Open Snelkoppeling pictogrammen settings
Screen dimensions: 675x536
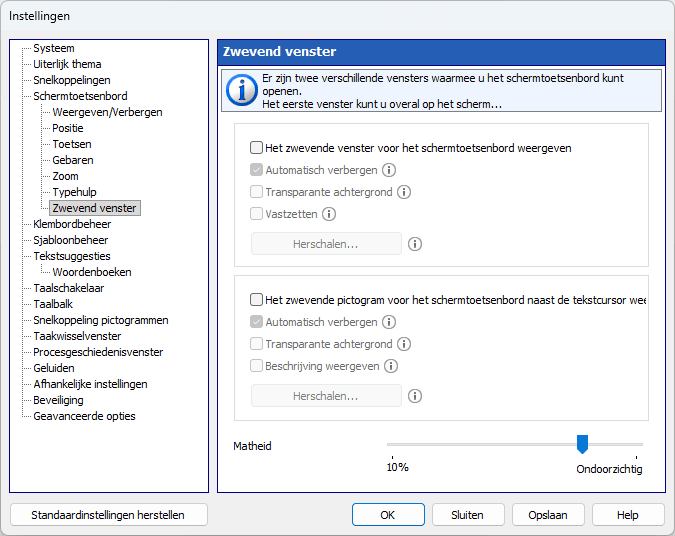click(x=101, y=320)
